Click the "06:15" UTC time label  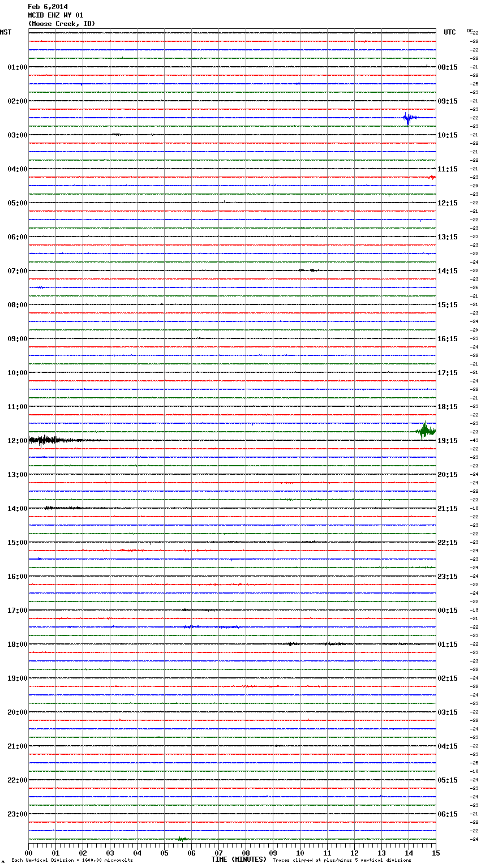pyautogui.click(x=448, y=814)
